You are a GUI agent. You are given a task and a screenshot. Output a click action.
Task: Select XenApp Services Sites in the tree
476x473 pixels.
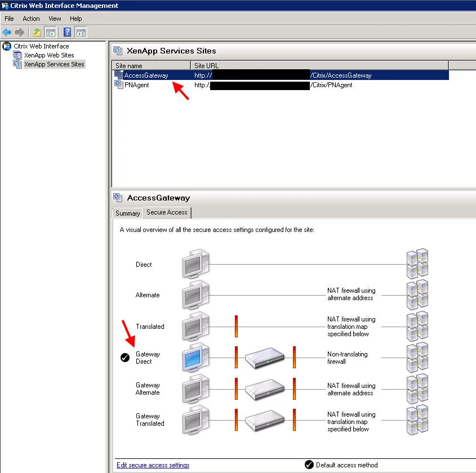[x=54, y=64]
